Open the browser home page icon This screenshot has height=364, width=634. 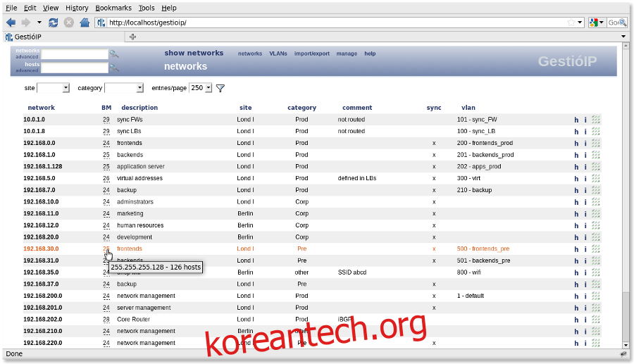coord(85,23)
